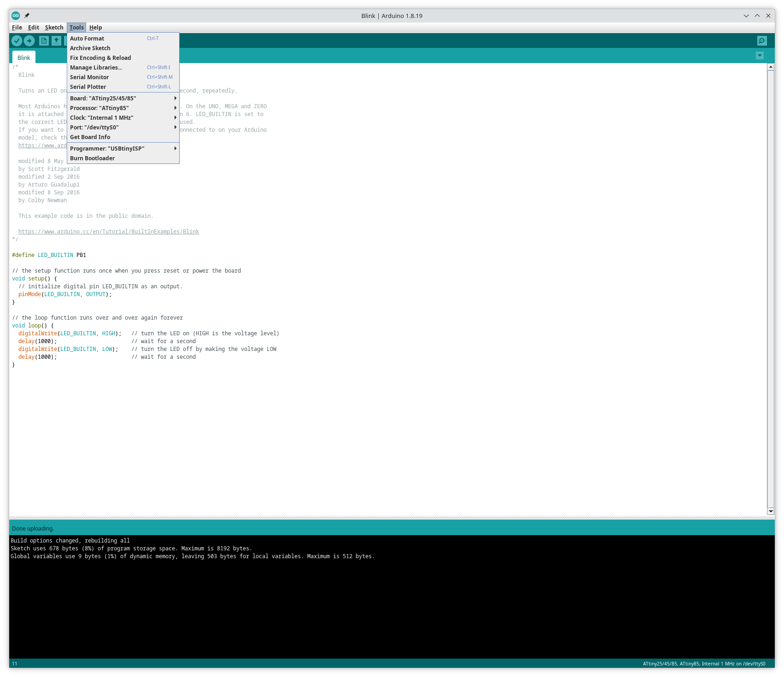Click the Open sketch up-arrow icon

pos(56,41)
